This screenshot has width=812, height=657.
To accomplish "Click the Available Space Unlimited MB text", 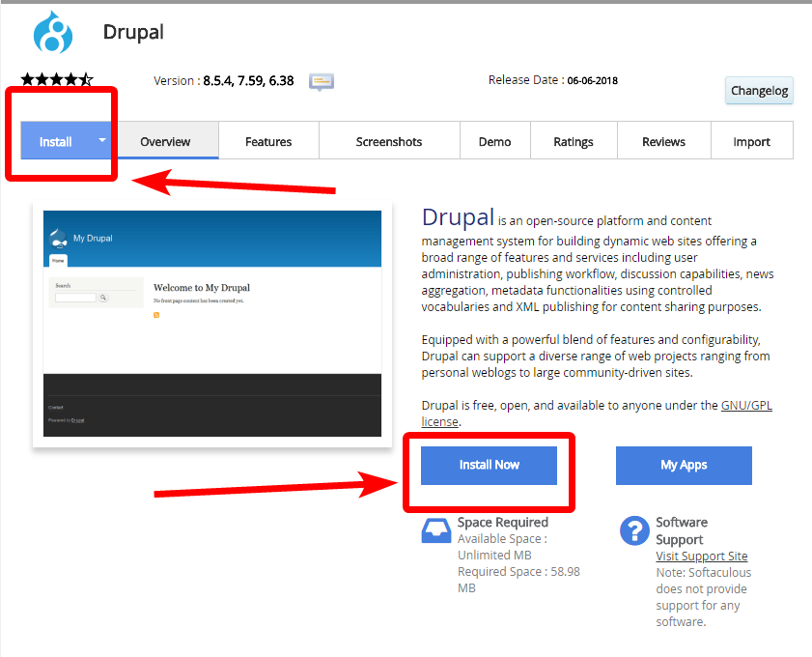I will coord(502,547).
